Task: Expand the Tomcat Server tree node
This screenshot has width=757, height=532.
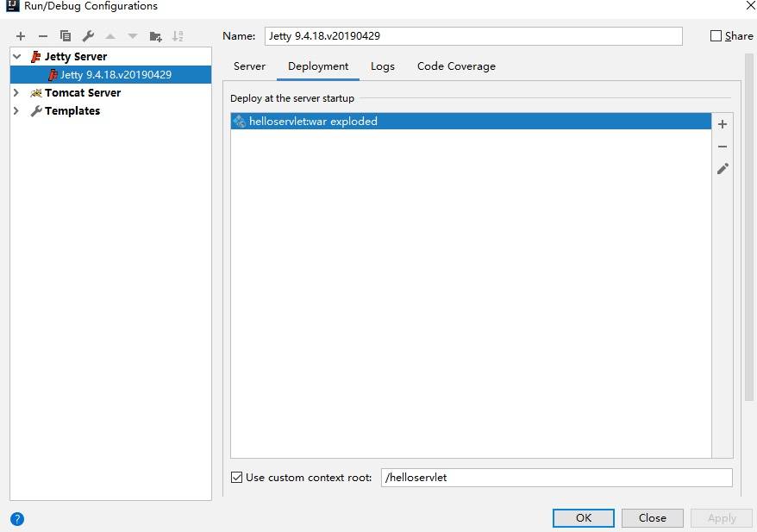Action: coord(16,93)
